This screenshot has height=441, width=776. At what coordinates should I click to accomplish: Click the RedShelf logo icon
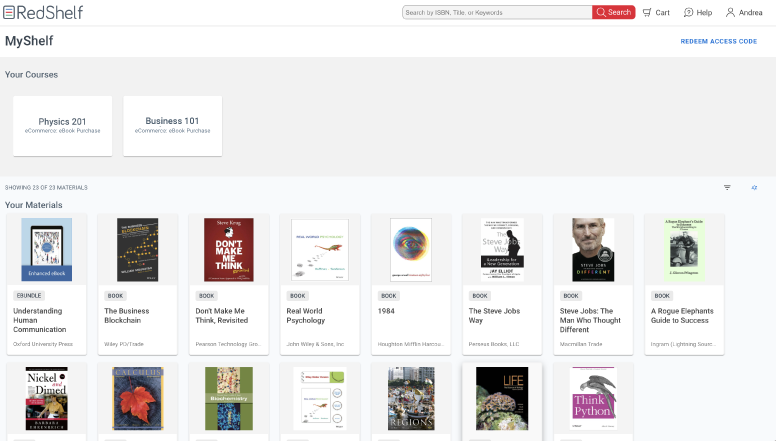[x=9, y=12]
